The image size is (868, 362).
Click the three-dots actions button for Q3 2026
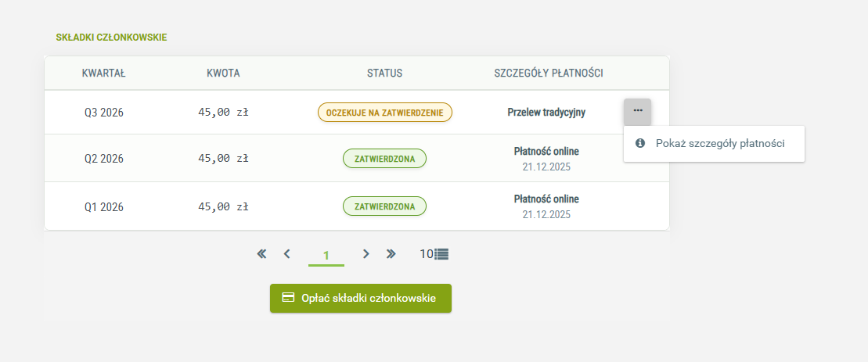[x=637, y=111]
